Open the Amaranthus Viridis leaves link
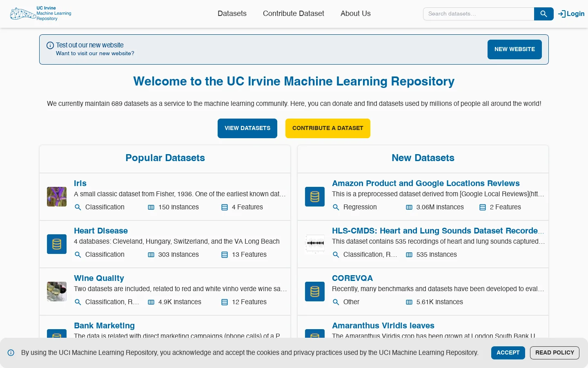Image resolution: width=588 pixels, height=368 pixels. [383, 325]
